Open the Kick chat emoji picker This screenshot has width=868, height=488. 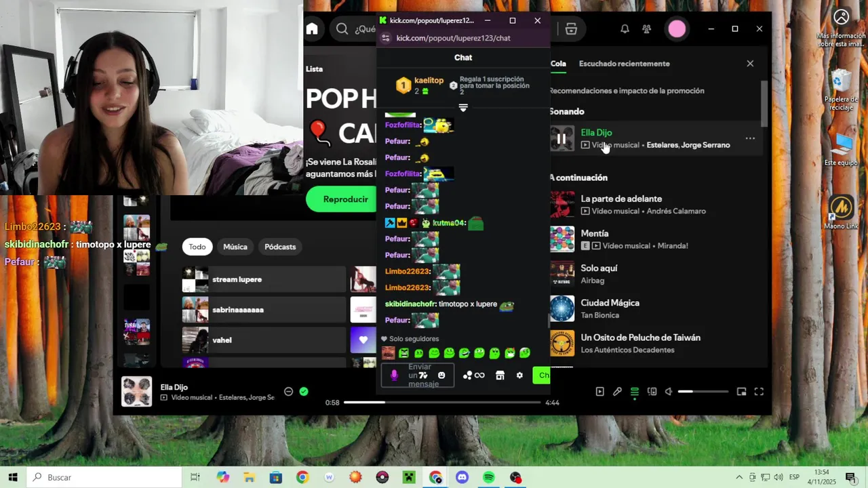click(441, 375)
